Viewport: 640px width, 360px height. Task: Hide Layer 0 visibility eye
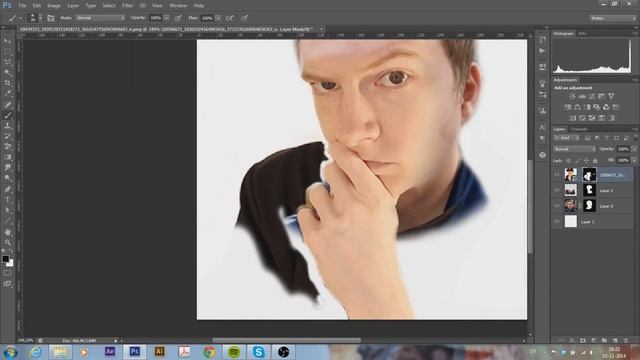tap(557, 206)
